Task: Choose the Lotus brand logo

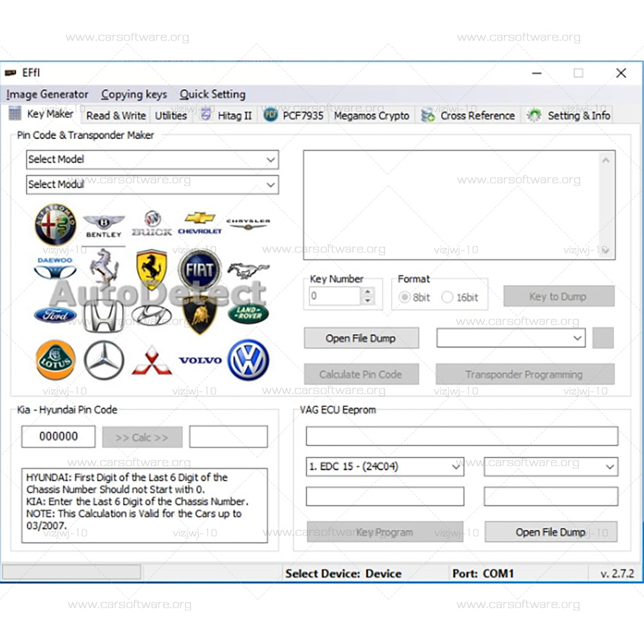Action: [x=55, y=360]
